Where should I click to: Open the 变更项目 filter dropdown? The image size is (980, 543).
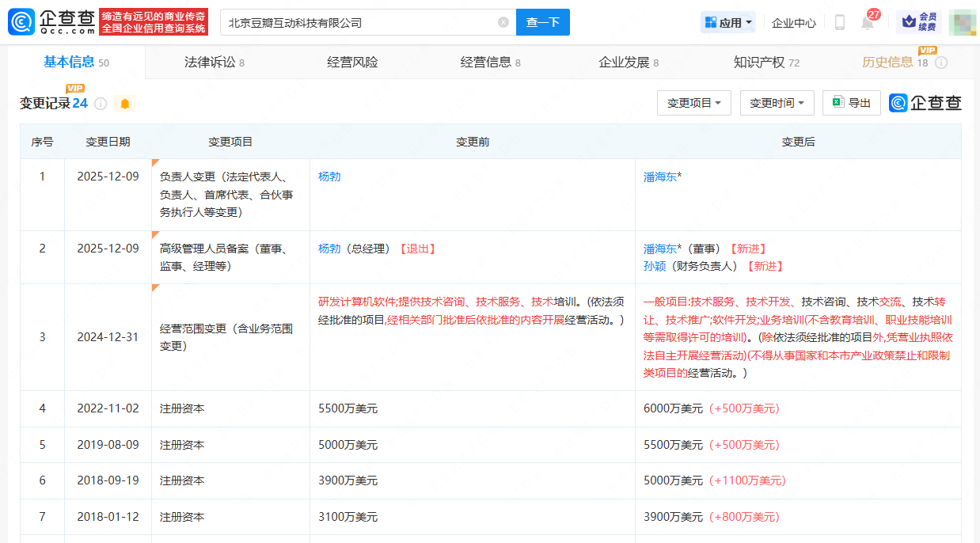coord(694,103)
